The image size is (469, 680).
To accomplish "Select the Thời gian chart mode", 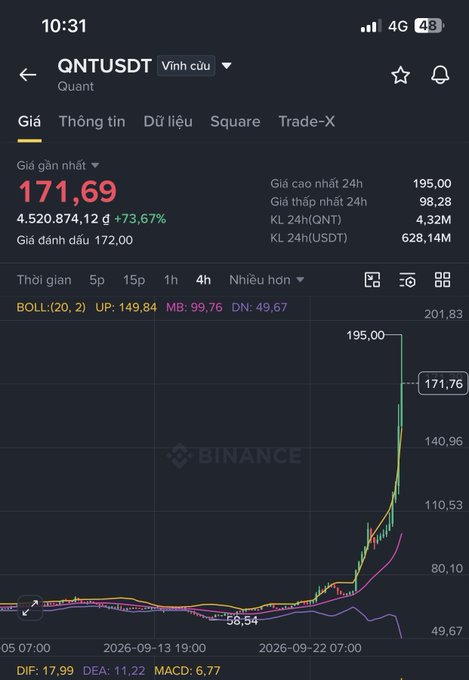I will (x=44, y=280).
